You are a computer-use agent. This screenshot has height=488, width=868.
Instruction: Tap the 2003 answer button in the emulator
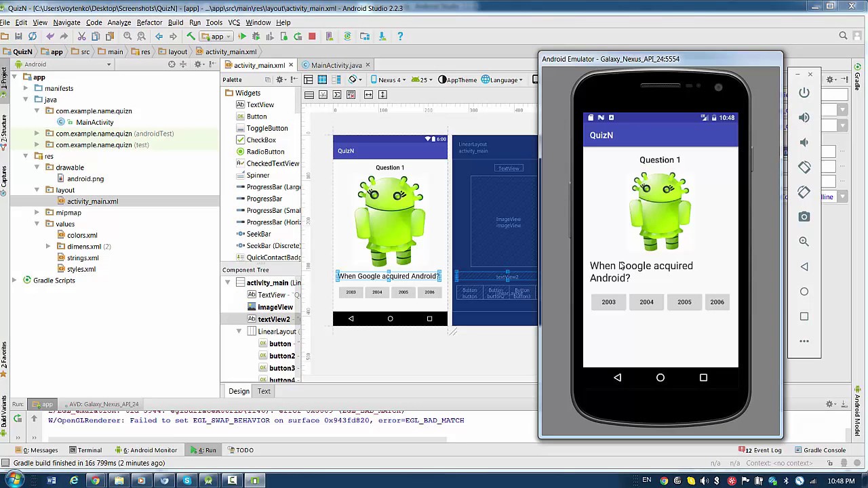(608, 302)
